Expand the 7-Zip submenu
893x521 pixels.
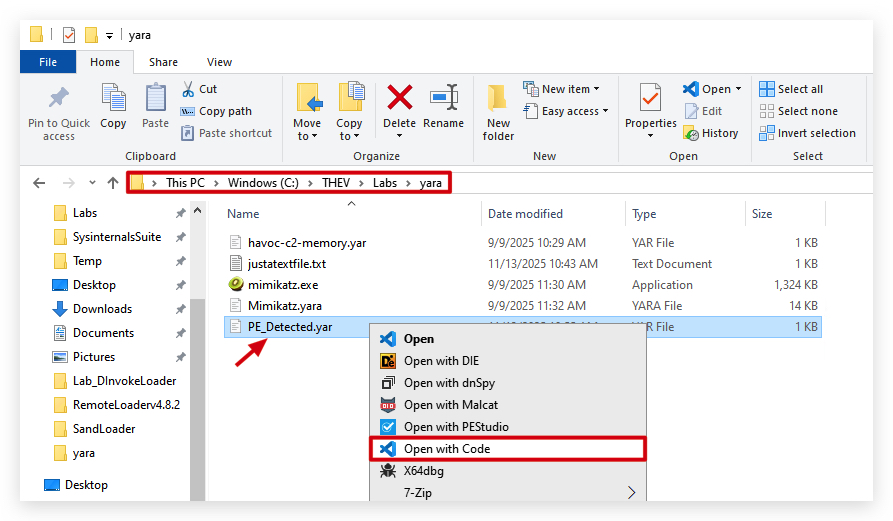508,493
